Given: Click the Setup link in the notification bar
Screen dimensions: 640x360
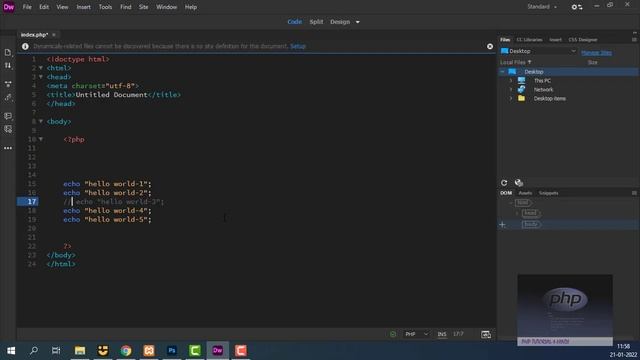Looking at the screenshot, I should click(298, 47).
